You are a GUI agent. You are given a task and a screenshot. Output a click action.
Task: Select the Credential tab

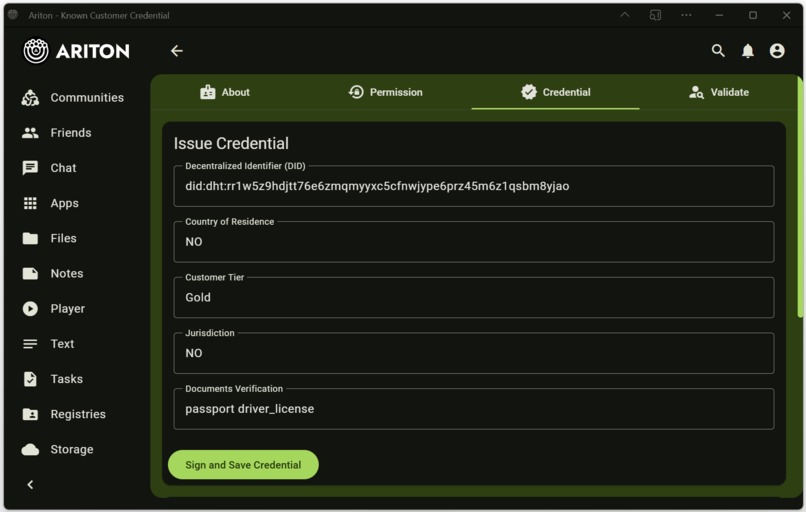[555, 93]
